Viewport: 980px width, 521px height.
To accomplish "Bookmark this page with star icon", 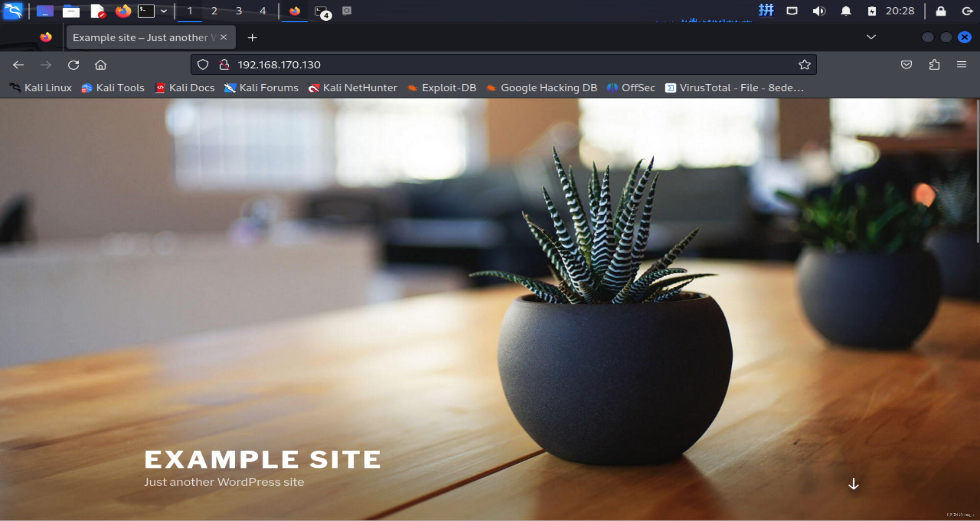I will (804, 65).
